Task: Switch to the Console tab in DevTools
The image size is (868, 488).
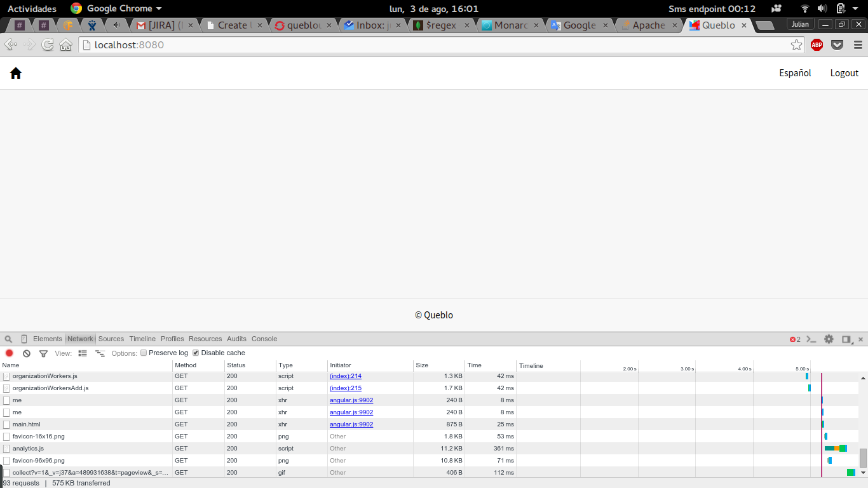Action: click(264, 339)
